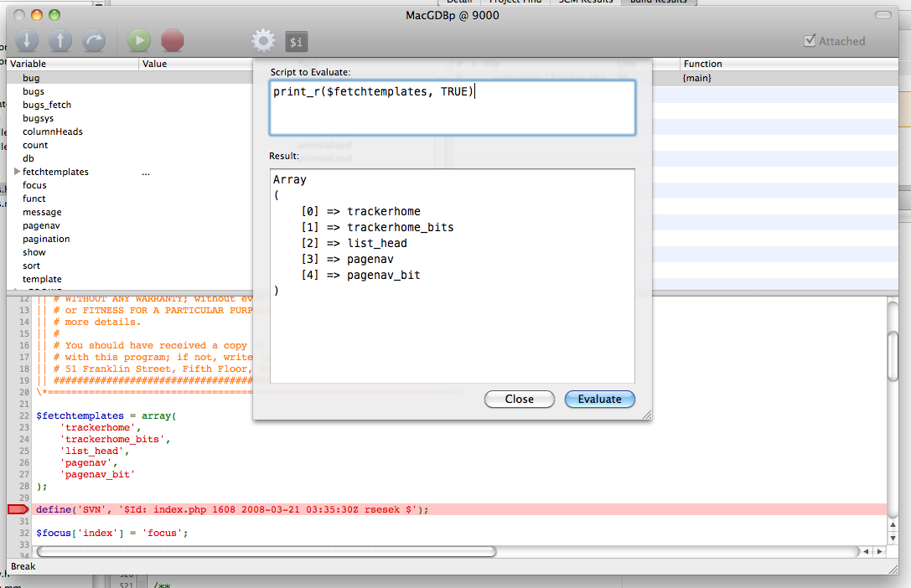Click the window toolbar toggle pill button

click(x=883, y=15)
